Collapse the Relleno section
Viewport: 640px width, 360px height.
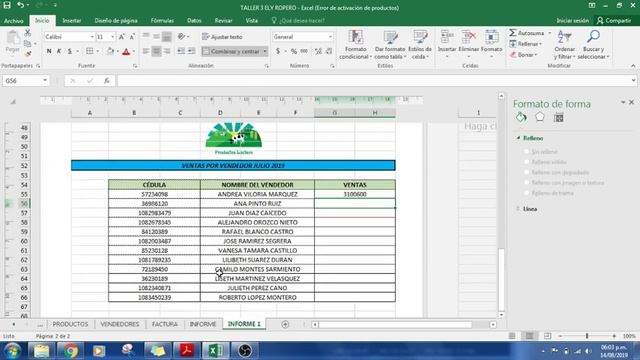519,138
